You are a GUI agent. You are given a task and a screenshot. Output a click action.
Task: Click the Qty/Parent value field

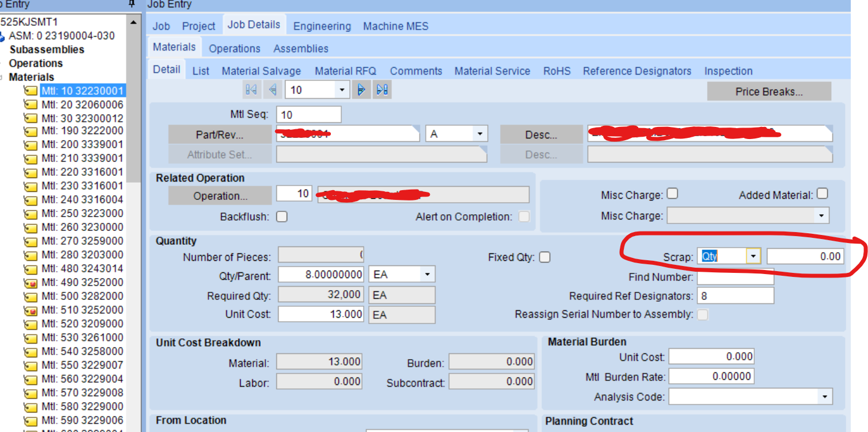click(320, 275)
